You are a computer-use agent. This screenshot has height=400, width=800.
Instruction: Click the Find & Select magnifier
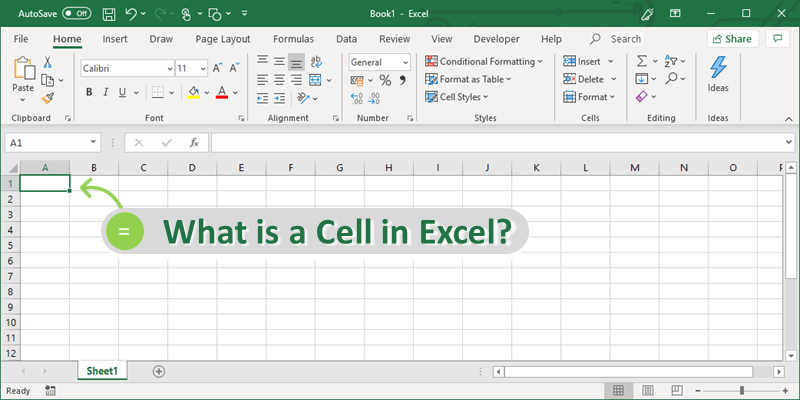(x=671, y=79)
